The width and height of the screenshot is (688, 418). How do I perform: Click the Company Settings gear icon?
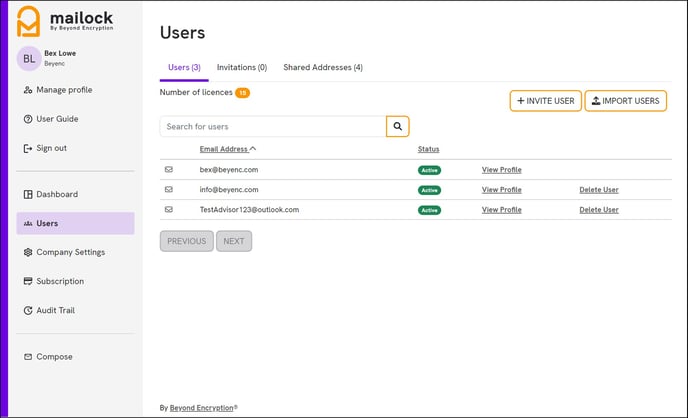[28, 252]
